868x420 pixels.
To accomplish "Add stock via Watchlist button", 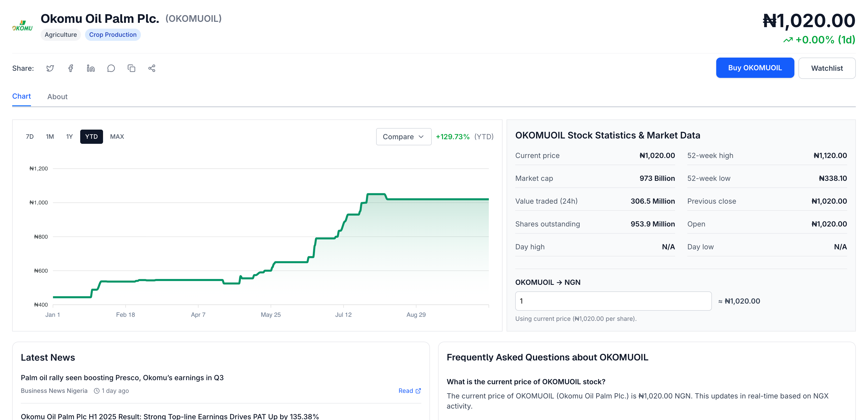I will [x=827, y=68].
